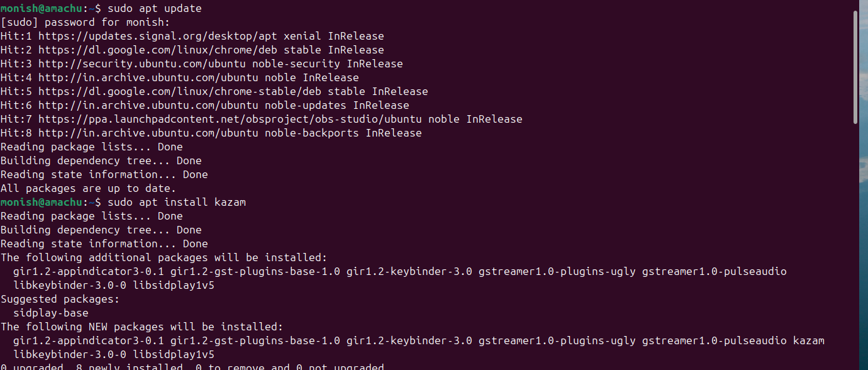
Task: Click the first monish@amachu prompt
Action: pos(42,8)
